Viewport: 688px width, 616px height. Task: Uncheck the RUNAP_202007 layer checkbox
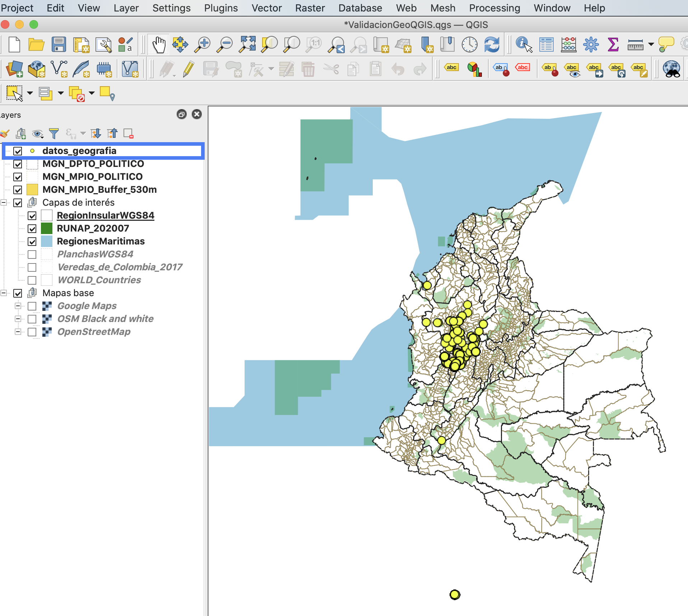click(x=32, y=229)
